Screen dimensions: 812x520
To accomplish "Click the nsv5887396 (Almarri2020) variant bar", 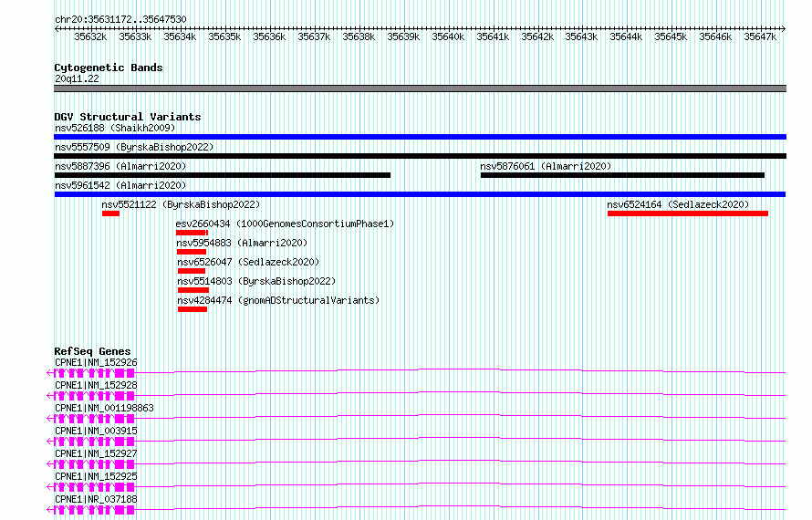I will point(223,175).
